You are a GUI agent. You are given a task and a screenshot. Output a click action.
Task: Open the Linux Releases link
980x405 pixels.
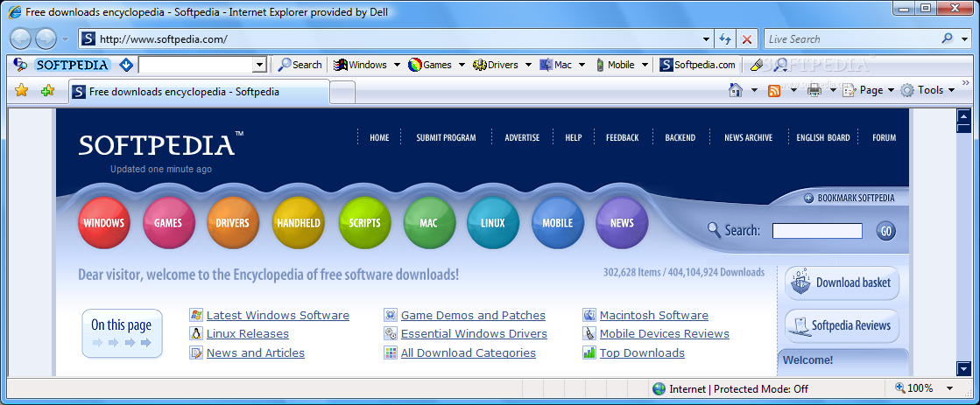pyautogui.click(x=248, y=334)
